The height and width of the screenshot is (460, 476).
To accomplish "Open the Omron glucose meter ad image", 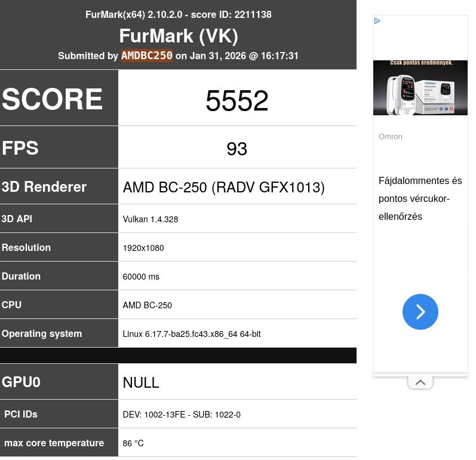I will click(x=420, y=88).
